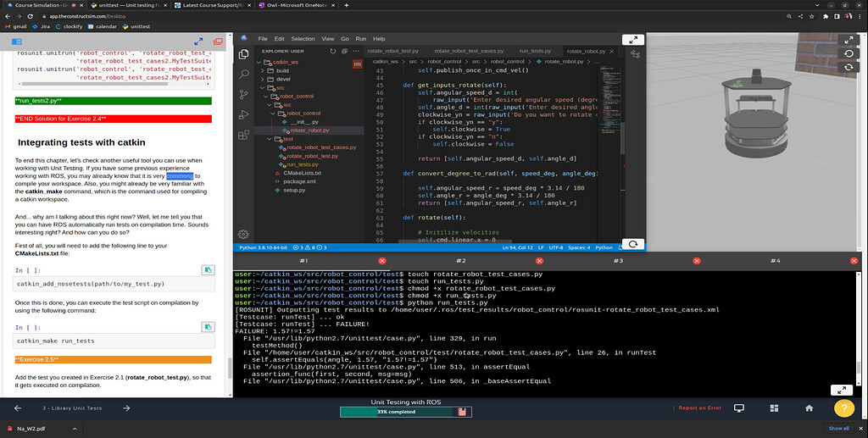Copy the catkin_add_nosetests code cell

click(x=208, y=270)
